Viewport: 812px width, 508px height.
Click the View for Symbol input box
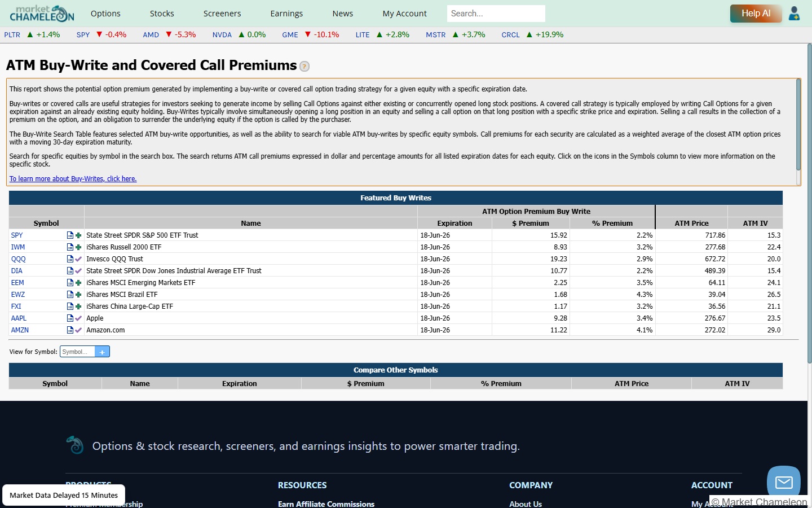point(77,352)
